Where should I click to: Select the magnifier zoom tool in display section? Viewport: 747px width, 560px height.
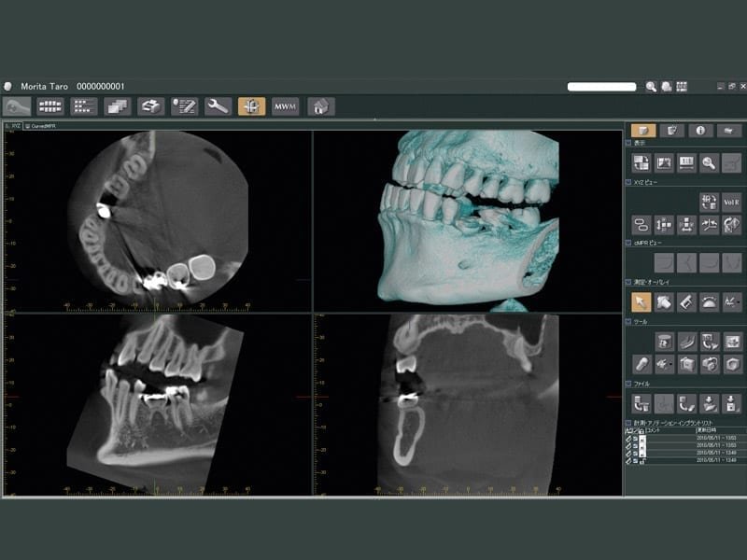point(709,163)
